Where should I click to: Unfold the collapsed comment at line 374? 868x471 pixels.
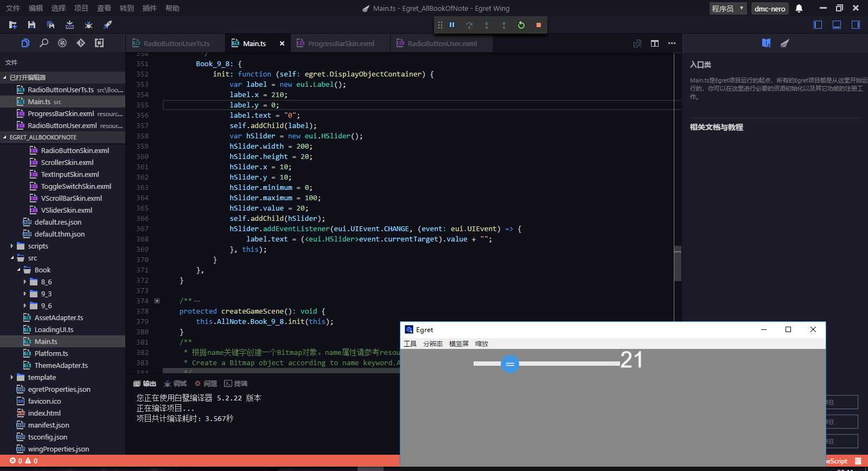157,301
